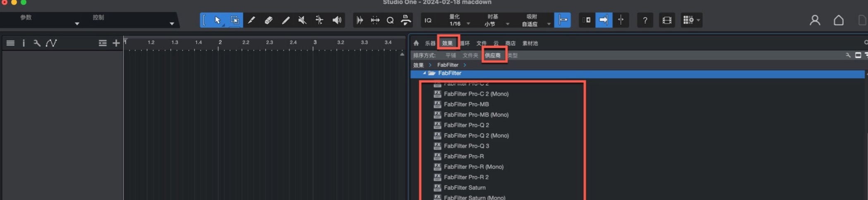Click the macro stamp icon

pos(406,20)
